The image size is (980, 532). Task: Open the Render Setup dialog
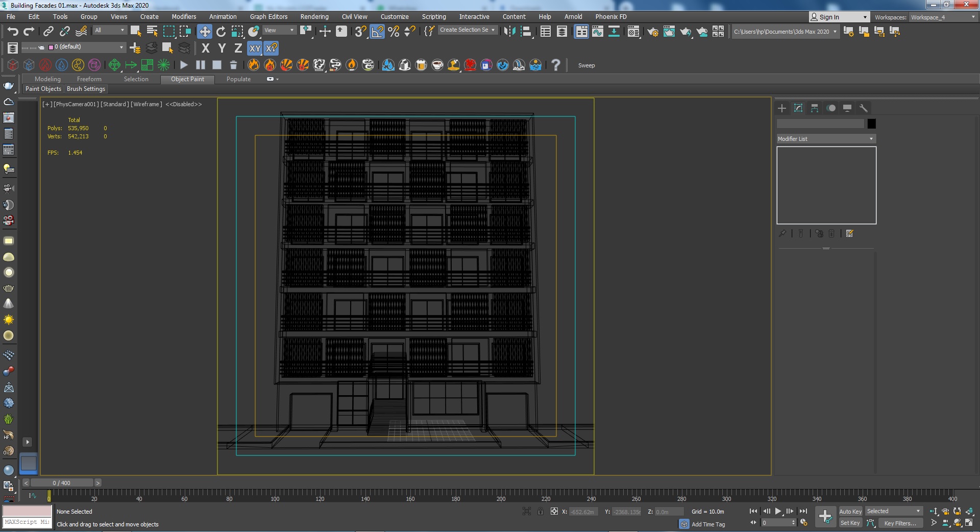(x=652, y=32)
